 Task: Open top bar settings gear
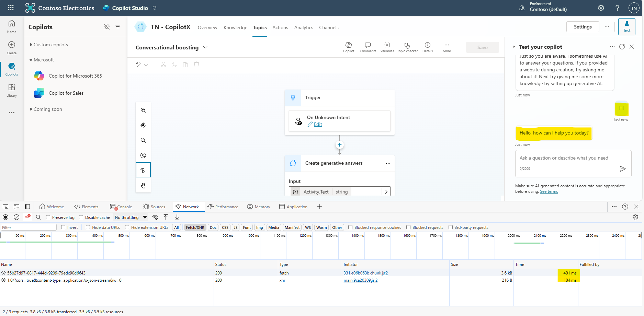pos(601,8)
